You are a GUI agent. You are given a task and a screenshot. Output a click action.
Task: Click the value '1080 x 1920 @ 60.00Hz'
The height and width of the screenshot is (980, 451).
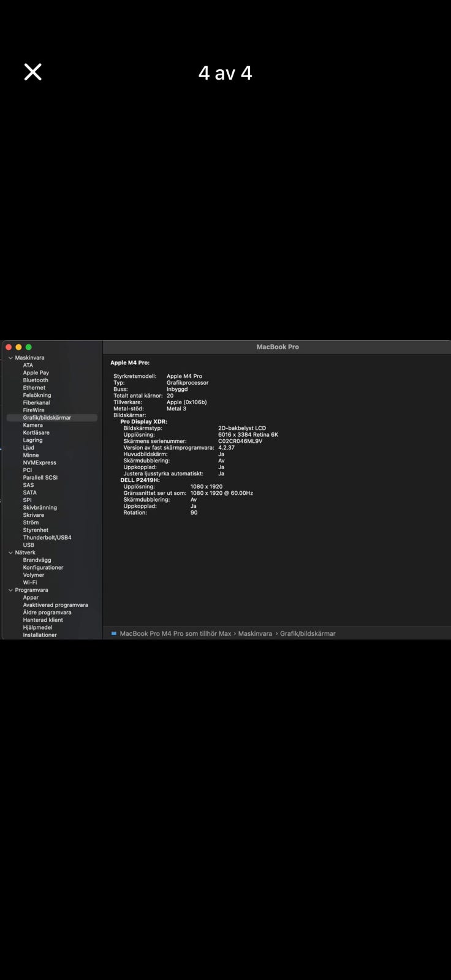(222, 493)
